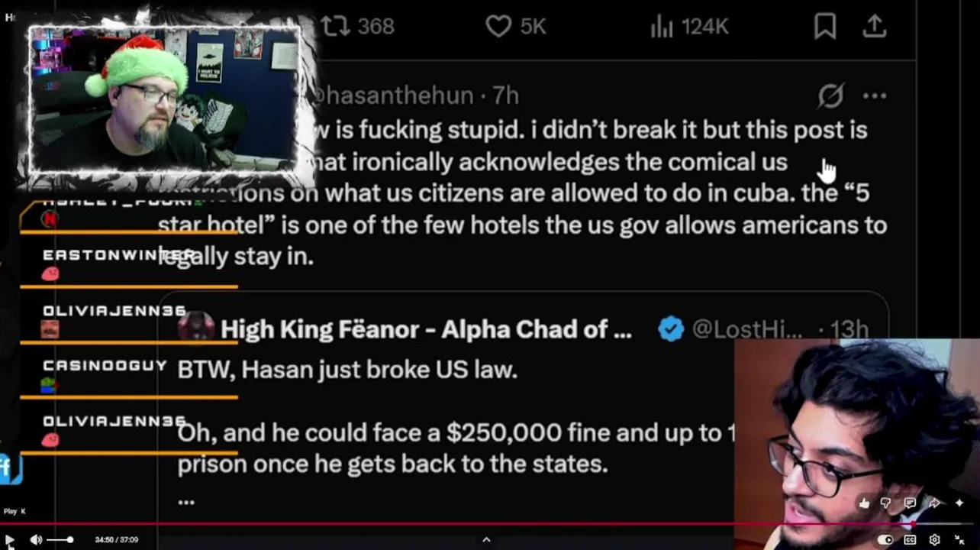Share the video using the arrow icon
The width and height of the screenshot is (980, 550).
tap(934, 503)
